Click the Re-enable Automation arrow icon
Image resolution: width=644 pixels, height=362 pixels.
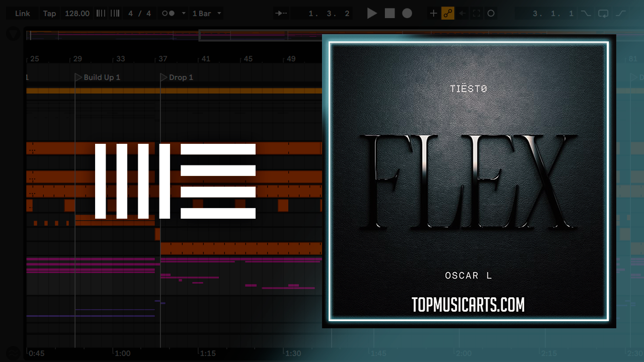(x=462, y=14)
